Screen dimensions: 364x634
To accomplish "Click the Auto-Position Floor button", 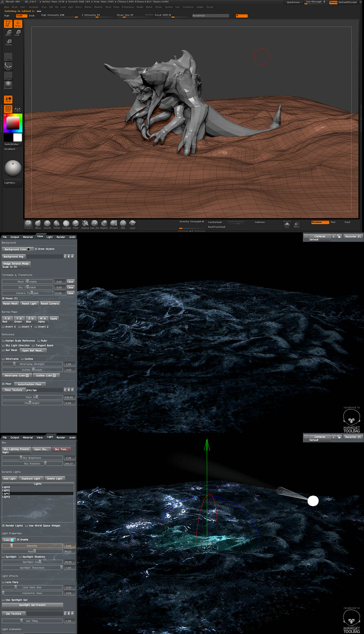I will (x=30, y=384).
